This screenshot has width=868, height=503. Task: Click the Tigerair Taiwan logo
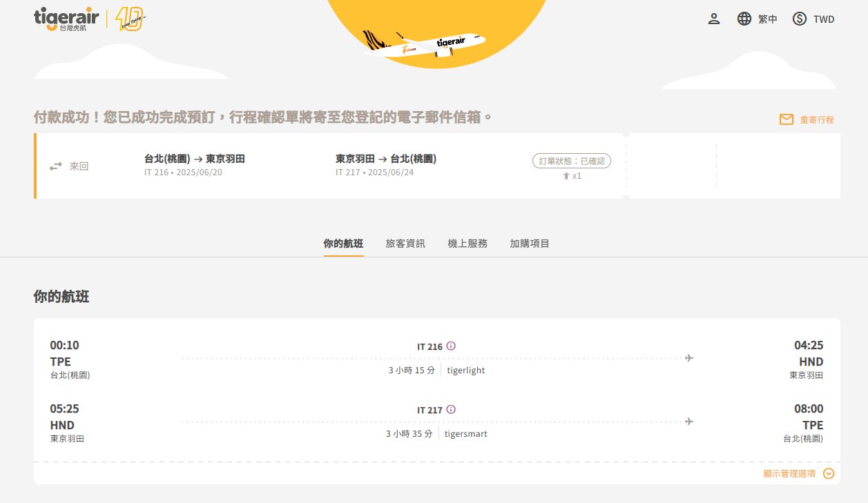pos(66,19)
